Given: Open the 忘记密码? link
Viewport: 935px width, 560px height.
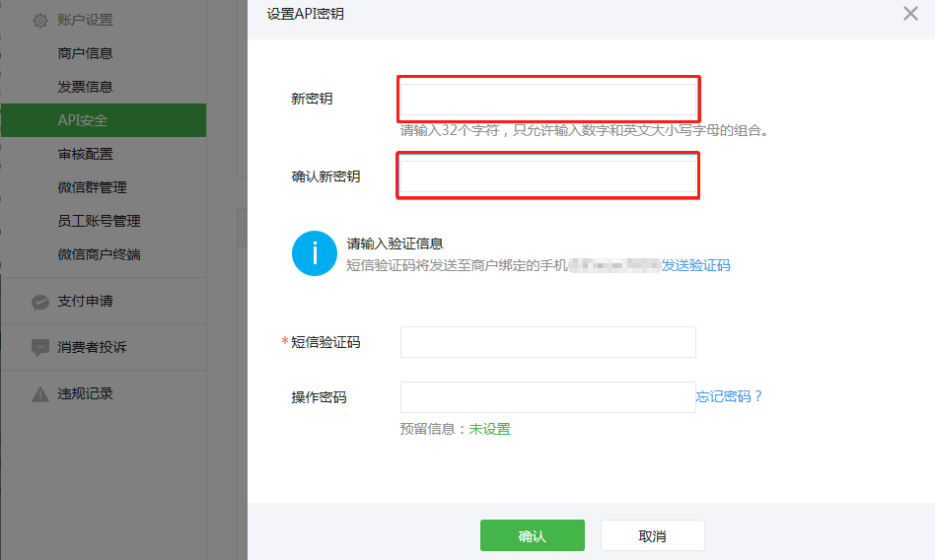Looking at the screenshot, I should pos(730,396).
